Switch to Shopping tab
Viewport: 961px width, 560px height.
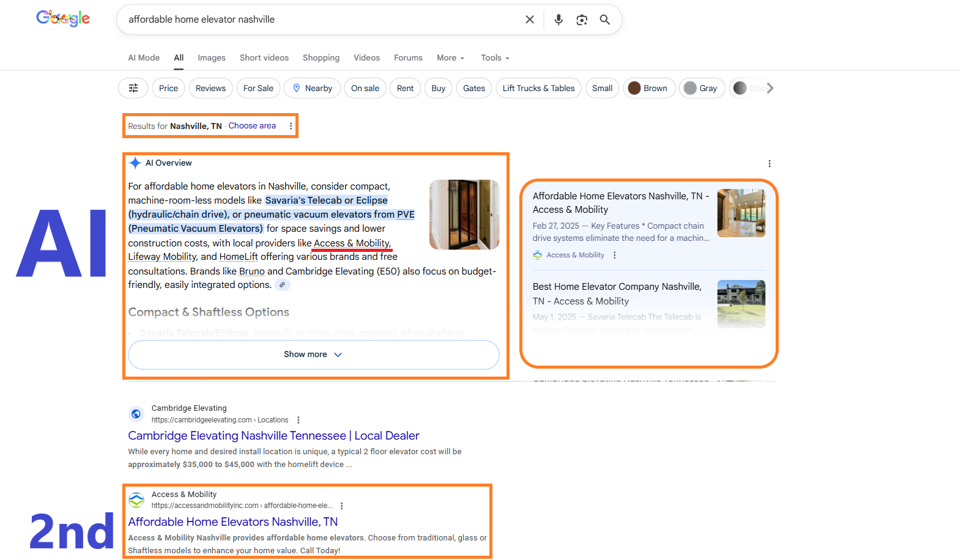[321, 57]
